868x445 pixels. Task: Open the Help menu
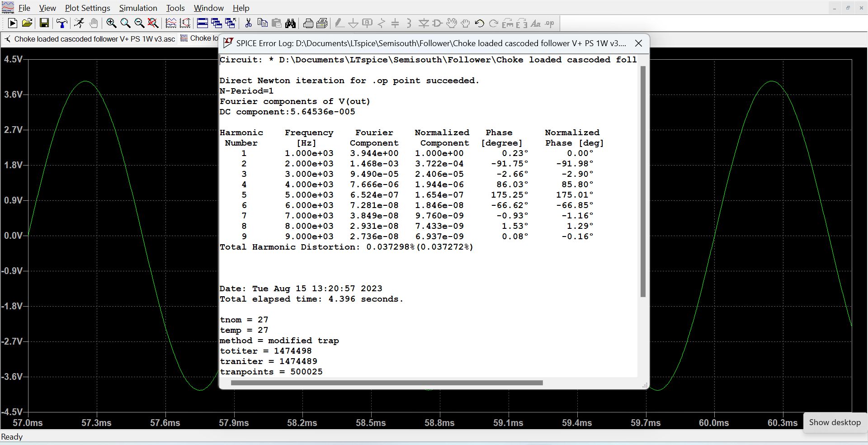coord(241,8)
